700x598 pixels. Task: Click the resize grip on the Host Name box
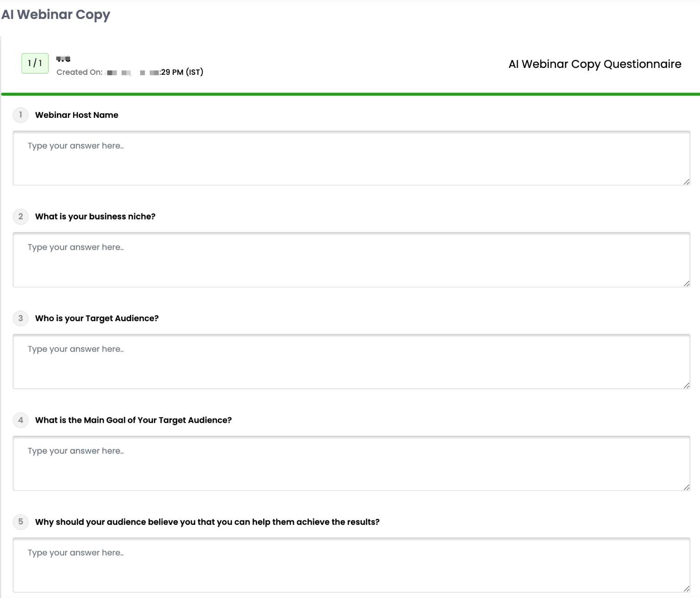point(686,182)
